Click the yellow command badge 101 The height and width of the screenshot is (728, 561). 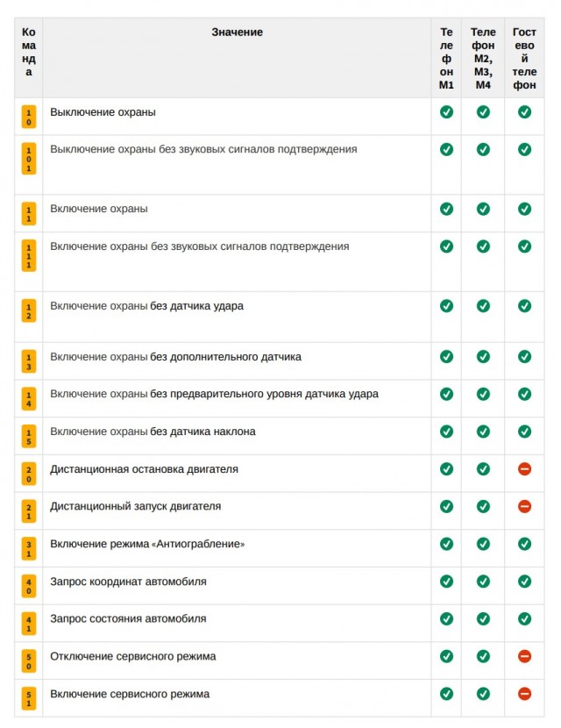[x=29, y=160]
